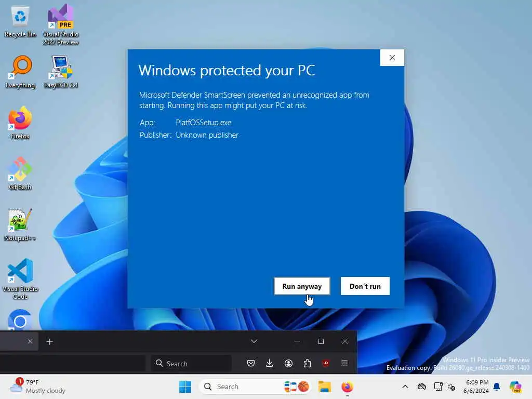Click the Firefox icon on the taskbar
Image resolution: width=532 pixels, height=399 pixels.
[x=347, y=387]
